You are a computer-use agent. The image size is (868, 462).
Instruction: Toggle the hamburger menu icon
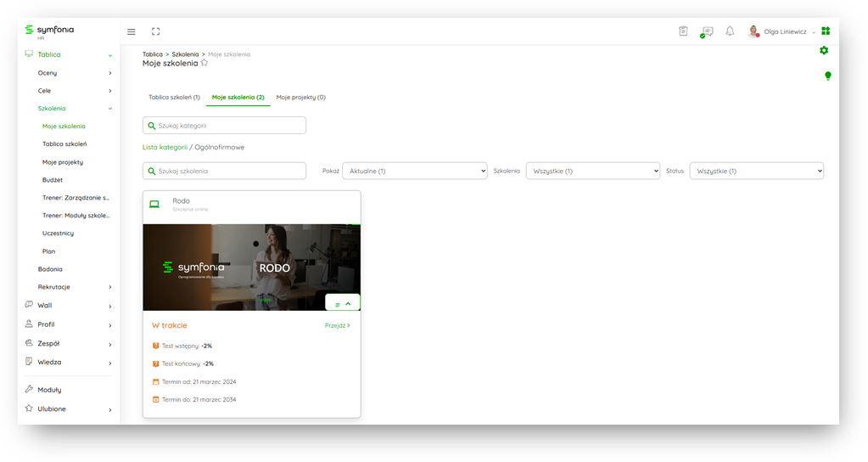(132, 31)
